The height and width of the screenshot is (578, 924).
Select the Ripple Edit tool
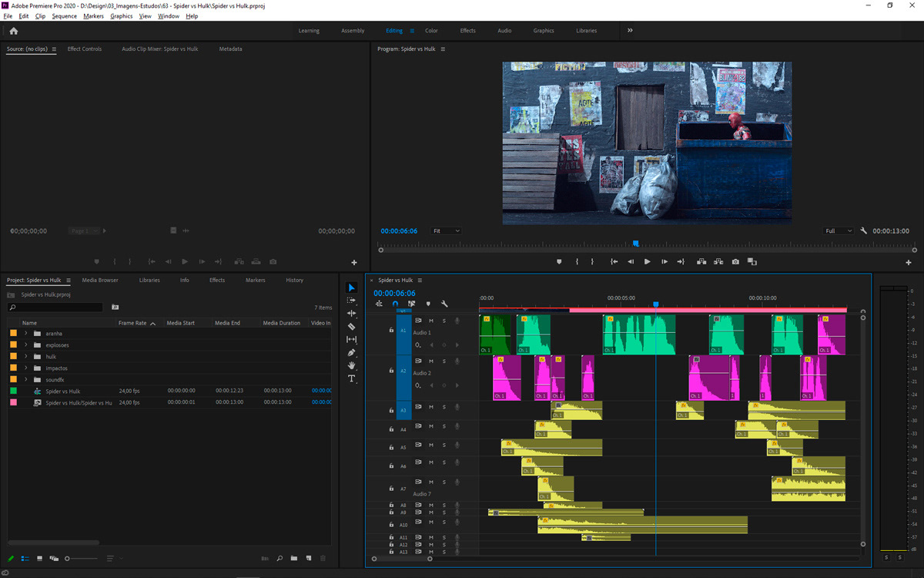point(352,314)
